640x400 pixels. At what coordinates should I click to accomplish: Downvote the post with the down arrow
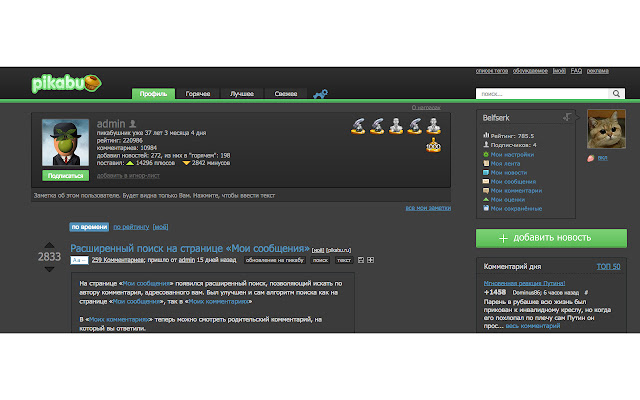click(x=49, y=269)
